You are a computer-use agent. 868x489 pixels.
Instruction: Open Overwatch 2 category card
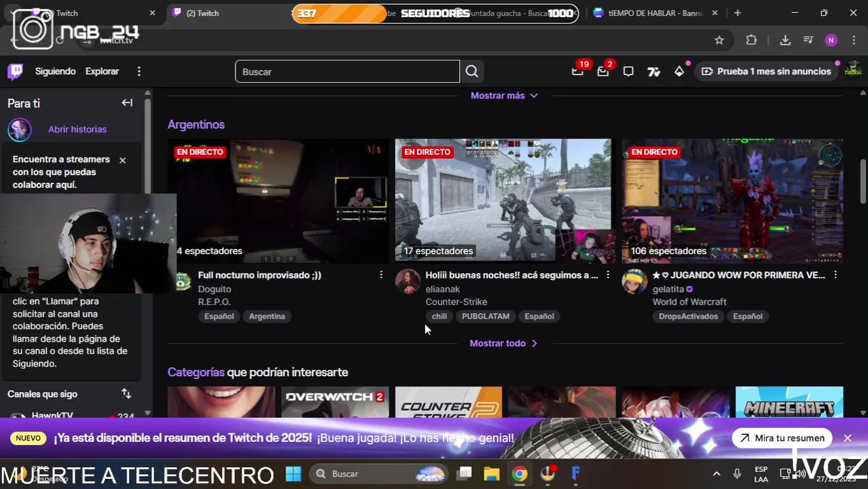(x=335, y=402)
